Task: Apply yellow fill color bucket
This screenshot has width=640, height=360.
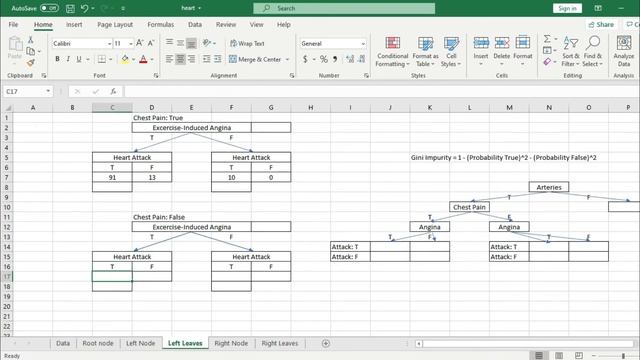Action: click(x=125, y=59)
